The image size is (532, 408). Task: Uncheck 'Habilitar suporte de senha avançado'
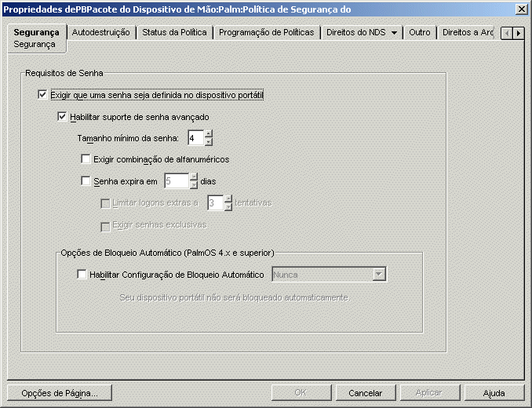click(62, 117)
